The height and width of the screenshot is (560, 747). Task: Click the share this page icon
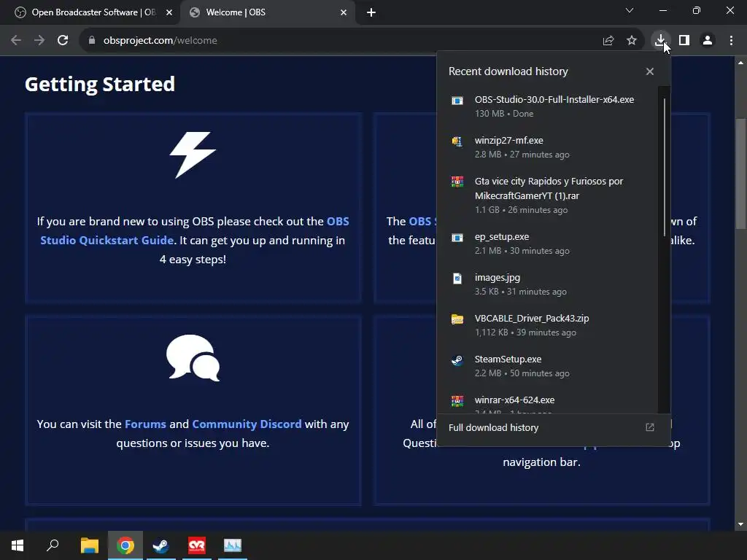608,40
